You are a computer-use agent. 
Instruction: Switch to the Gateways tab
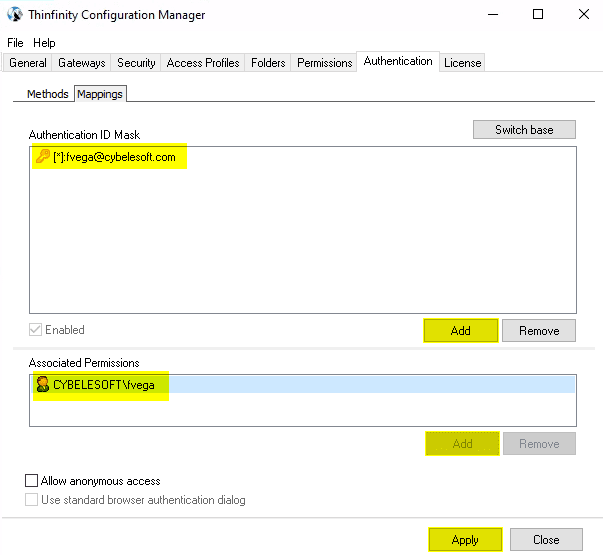coord(82,63)
